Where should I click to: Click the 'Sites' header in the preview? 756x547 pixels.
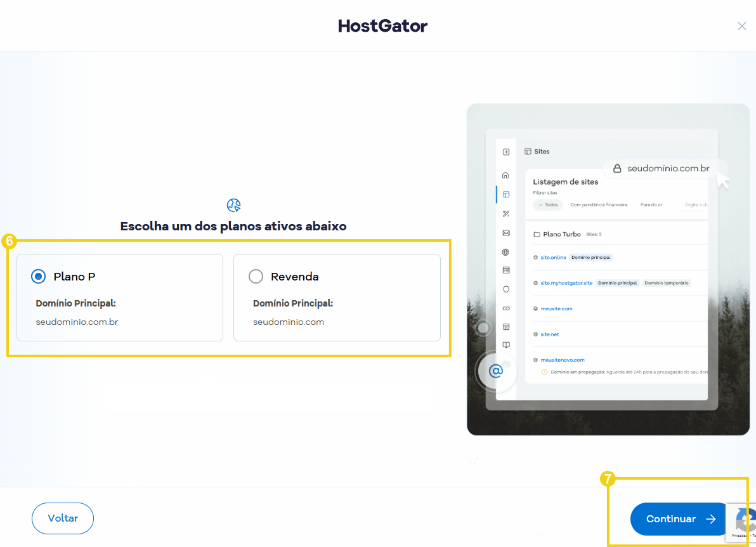pos(537,152)
